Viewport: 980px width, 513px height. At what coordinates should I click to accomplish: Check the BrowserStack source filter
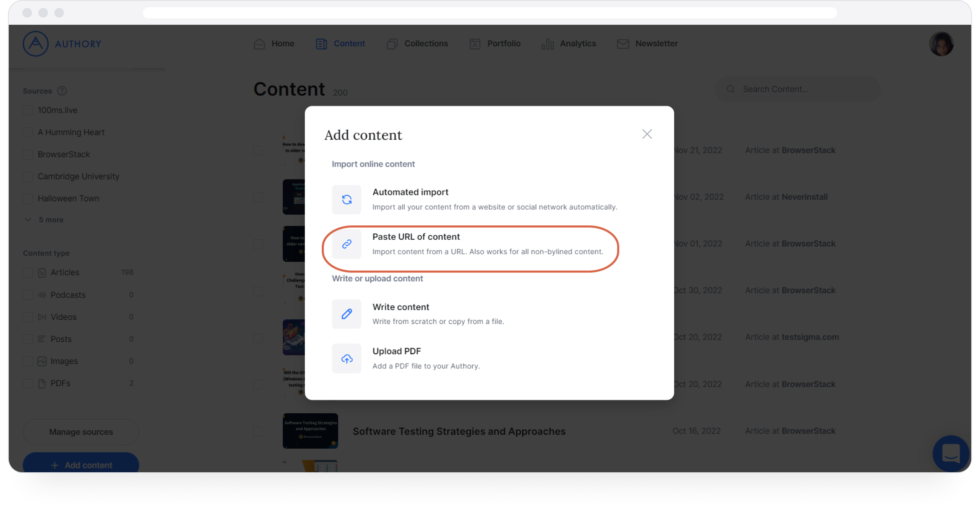[28, 155]
